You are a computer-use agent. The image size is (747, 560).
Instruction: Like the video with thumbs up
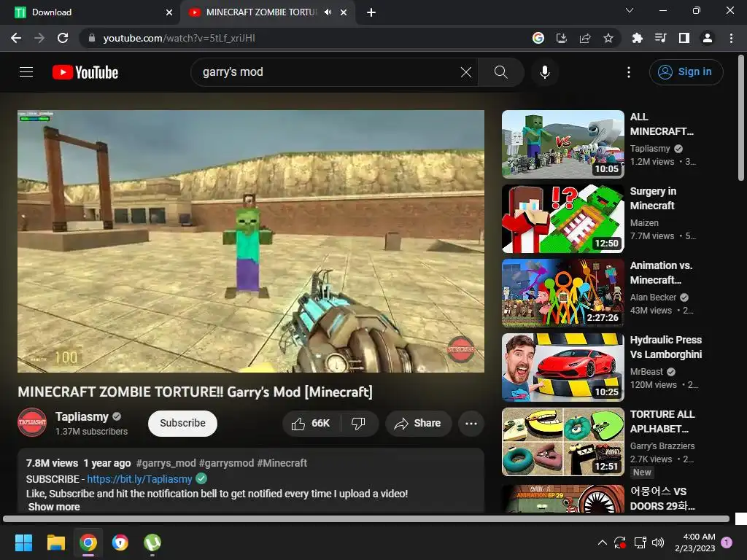pyautogui.click(x=311, y=424)
